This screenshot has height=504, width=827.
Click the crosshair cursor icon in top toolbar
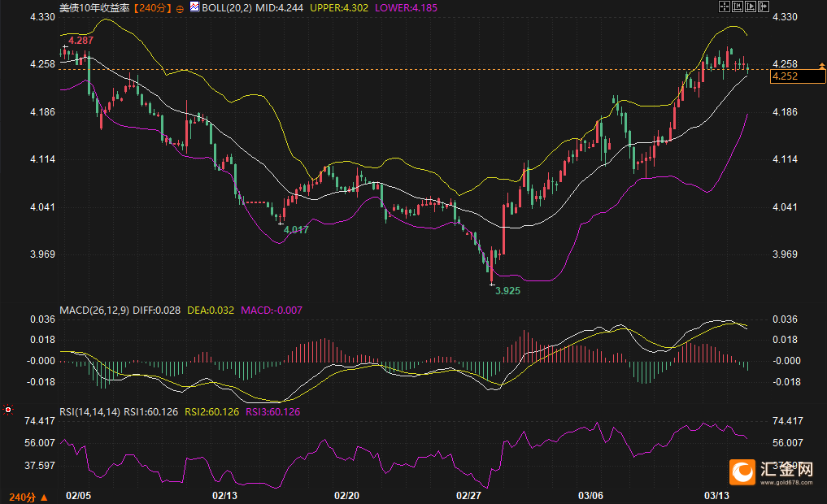click(x=724, y=7)
